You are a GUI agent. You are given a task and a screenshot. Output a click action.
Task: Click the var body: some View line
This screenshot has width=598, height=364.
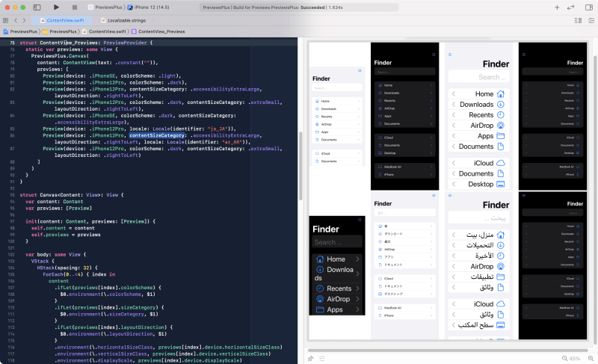tap(55, 254)
